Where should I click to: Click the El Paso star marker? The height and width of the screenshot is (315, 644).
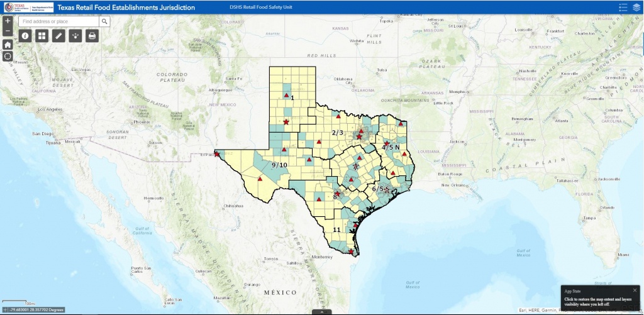click(217, 153)
